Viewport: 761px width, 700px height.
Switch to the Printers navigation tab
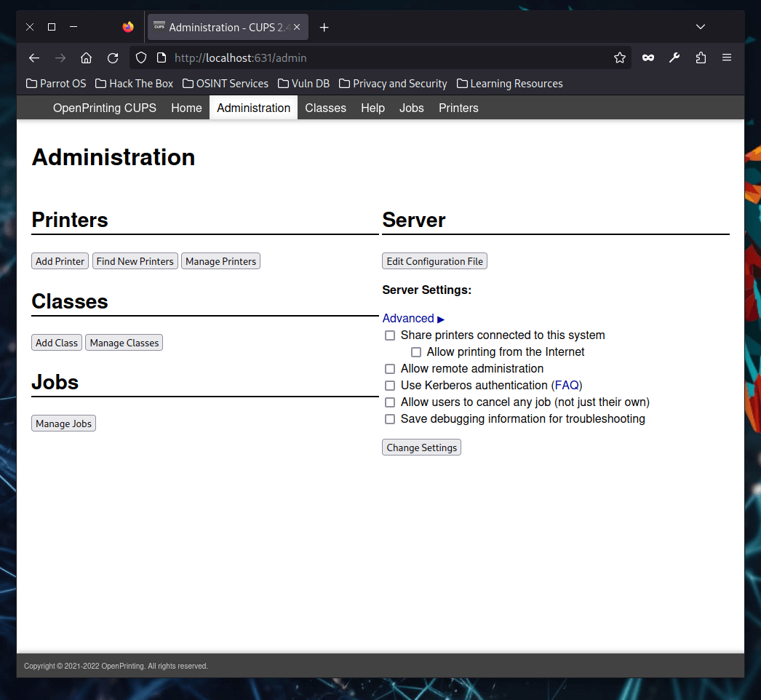[458, 108]
